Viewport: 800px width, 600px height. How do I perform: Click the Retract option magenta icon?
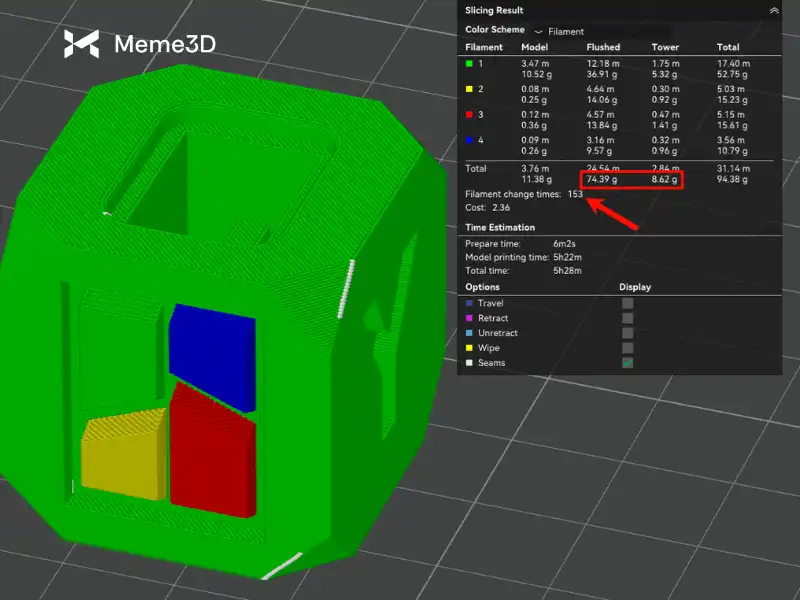tap(470, 318)
